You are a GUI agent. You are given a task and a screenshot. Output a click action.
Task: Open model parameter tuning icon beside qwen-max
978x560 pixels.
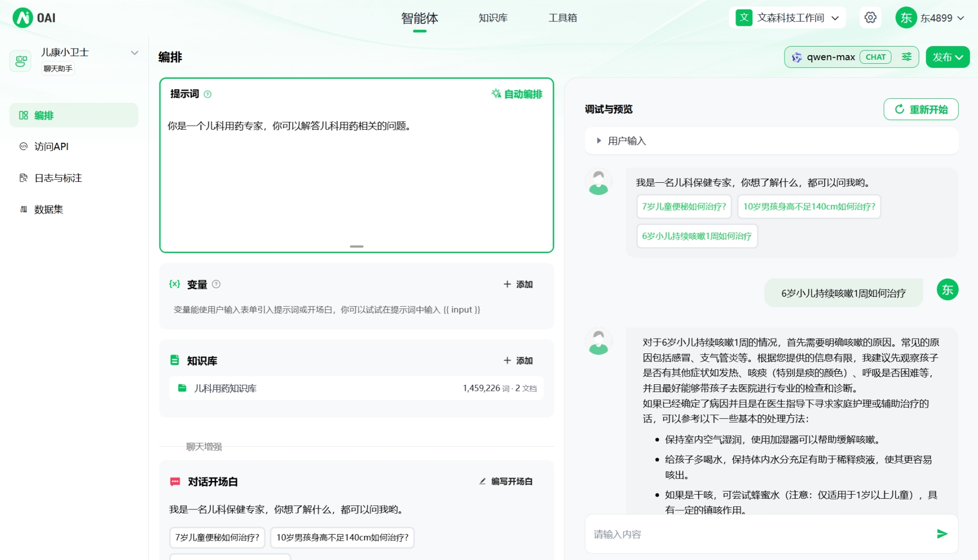point(907,57)
